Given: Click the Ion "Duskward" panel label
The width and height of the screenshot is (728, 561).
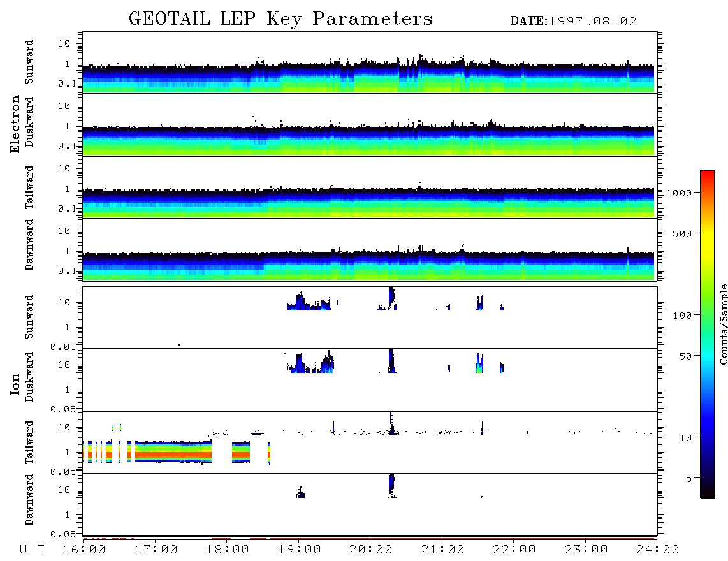Looking at the screenshot, I should (29, 377).
